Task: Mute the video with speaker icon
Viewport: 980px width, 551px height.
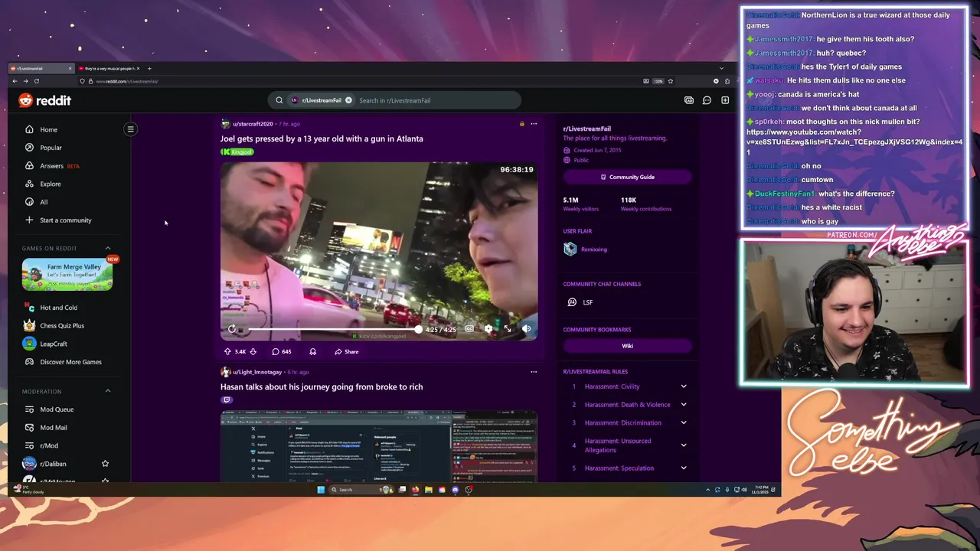Action: pos(526,329)
